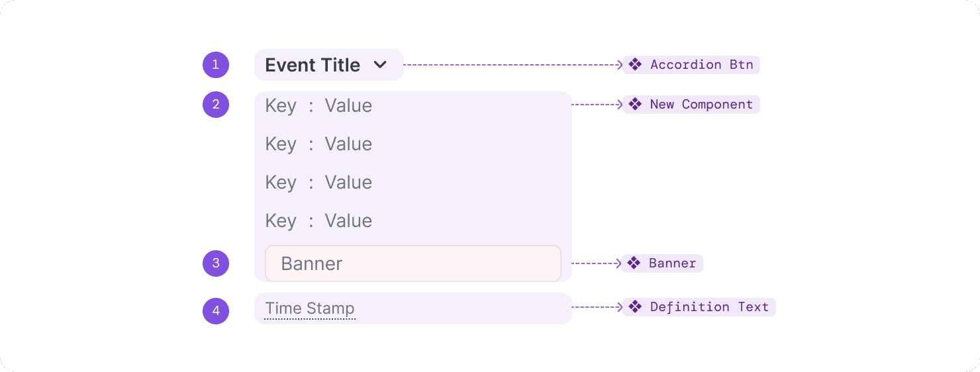Click the diamond icon beside Definition Text
980x372 pixels.
click(635, 307)
